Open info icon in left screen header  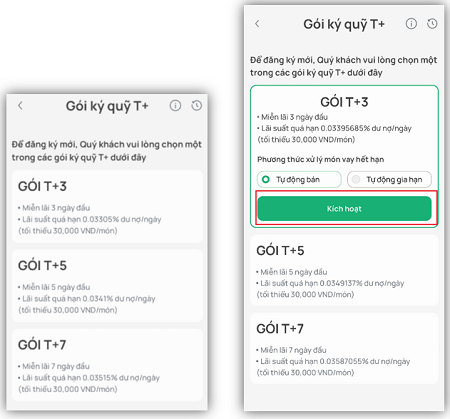pyautogui.click(x=175, y=106)
